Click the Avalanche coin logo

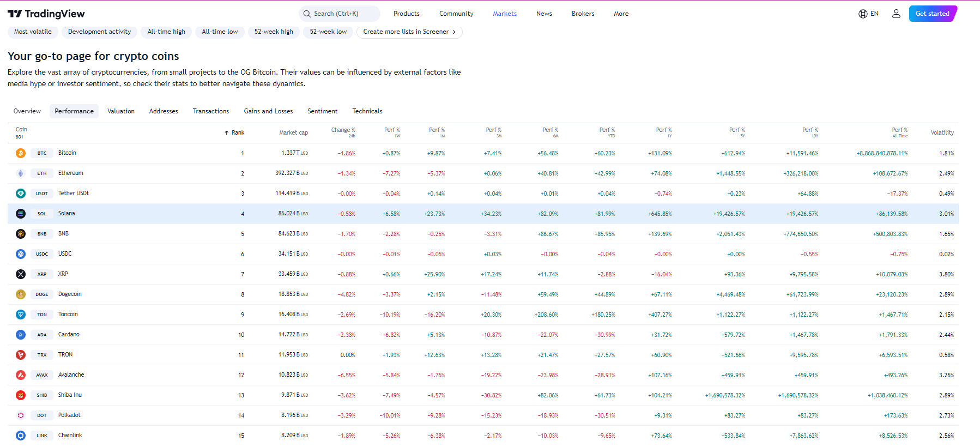point(21,375)
